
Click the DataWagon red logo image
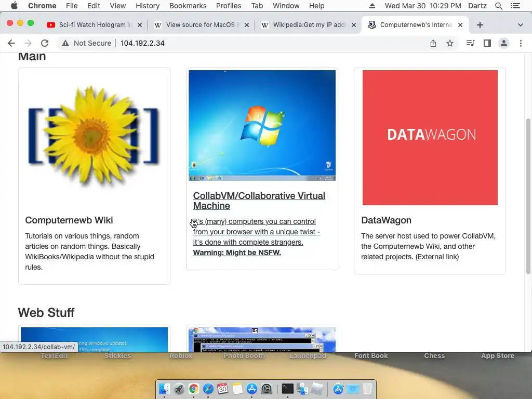pos(430,137)
